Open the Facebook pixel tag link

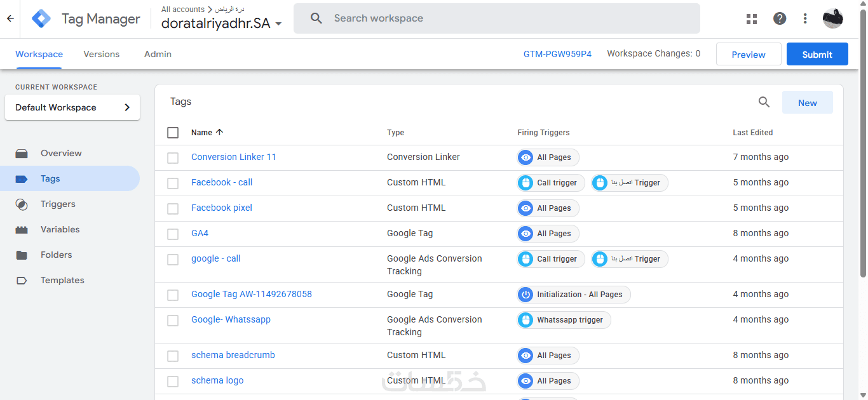[x=222, y=208]
